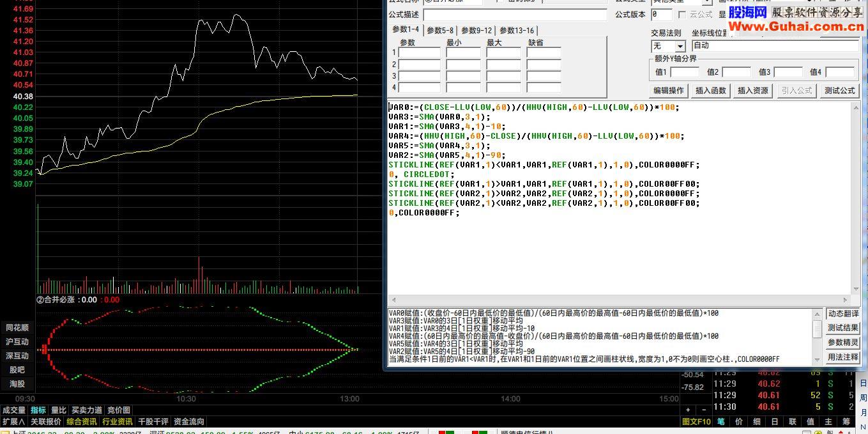Toggle the 云公式 checkbox

pyautogui.click(x=682, y=14)
